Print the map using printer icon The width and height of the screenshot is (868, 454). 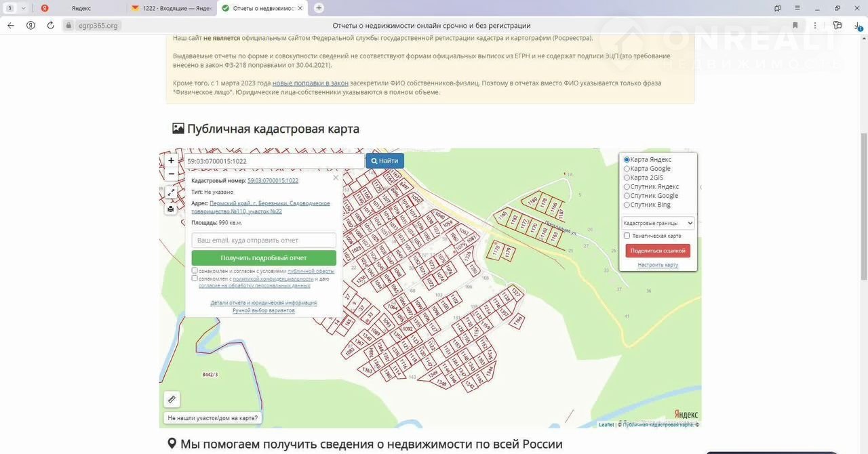[x=171, y=209]
